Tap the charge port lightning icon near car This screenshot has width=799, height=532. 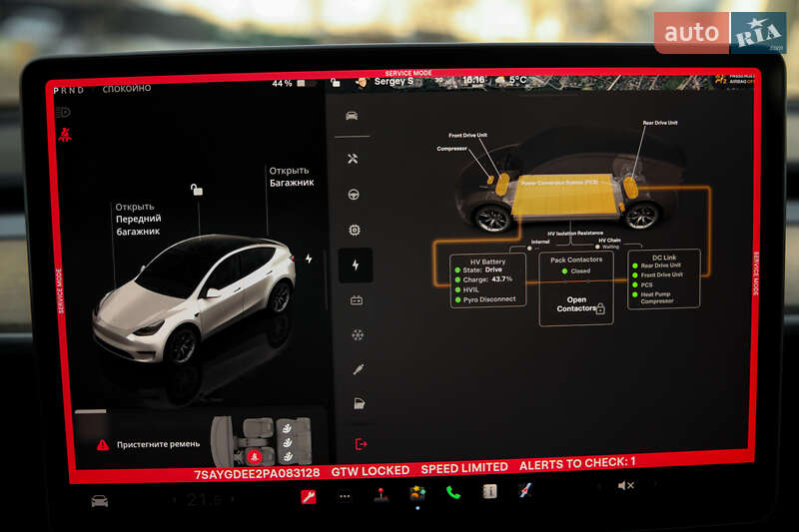pyautogui.click(x=309, y=259)
